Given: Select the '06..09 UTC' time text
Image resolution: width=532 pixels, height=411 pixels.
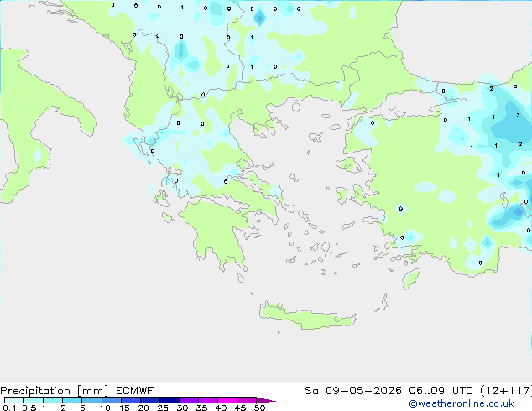Looking at the screenshot, I should point(441,391).
